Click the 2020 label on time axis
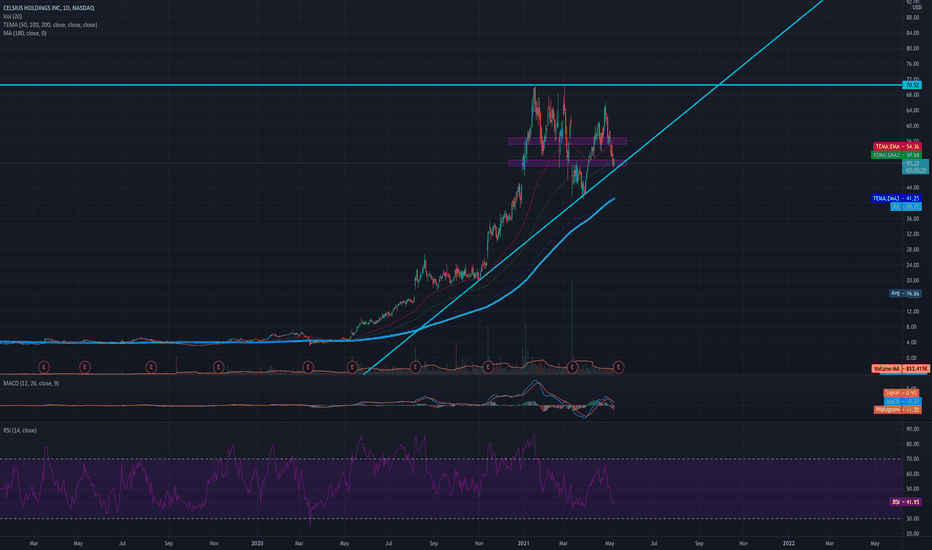Viewport: 932px width, 550px height. pos(257,543)
